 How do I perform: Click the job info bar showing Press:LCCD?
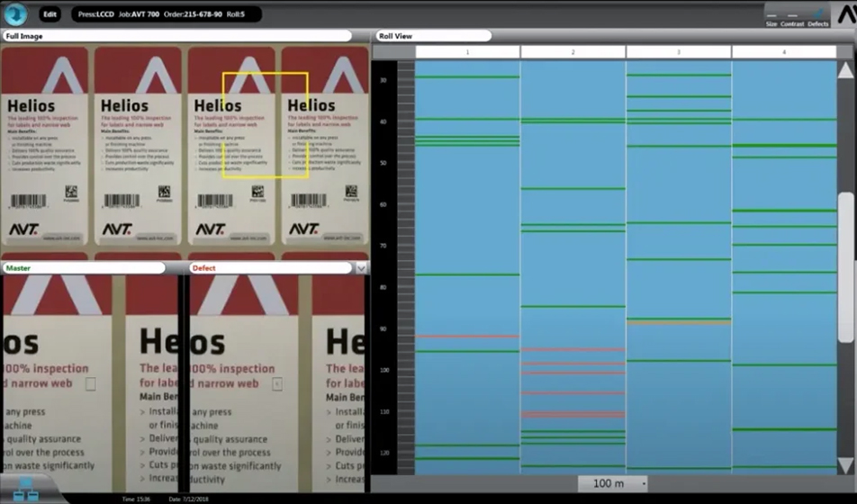[x=167, y=14]
